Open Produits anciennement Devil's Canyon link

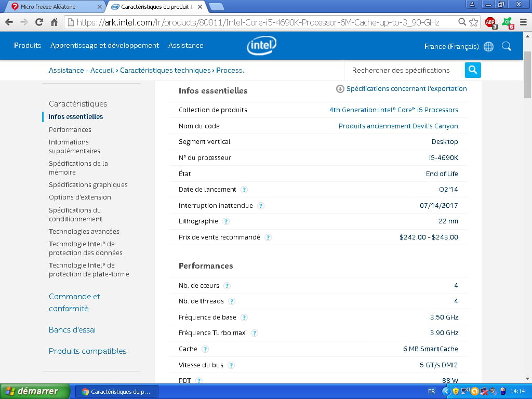click(398, 126)
